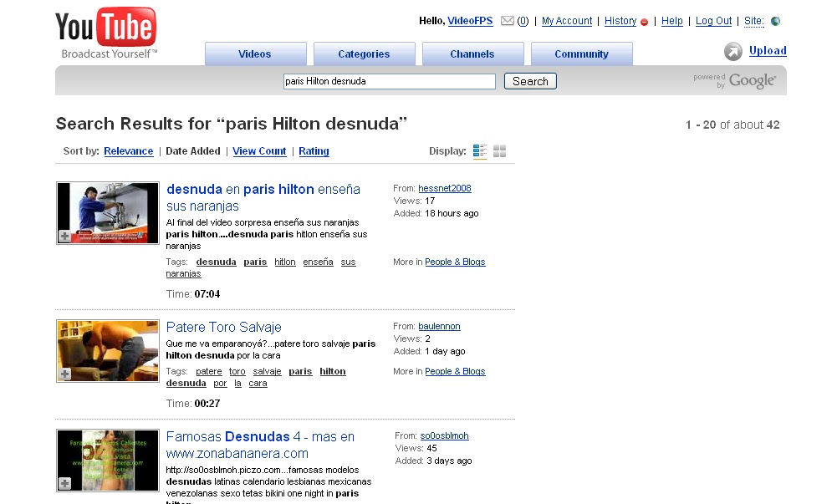This screenshot has height=504, width=832.
Task: Select the 'Added: 18 hours ago' text
Action: pos(436,213)
